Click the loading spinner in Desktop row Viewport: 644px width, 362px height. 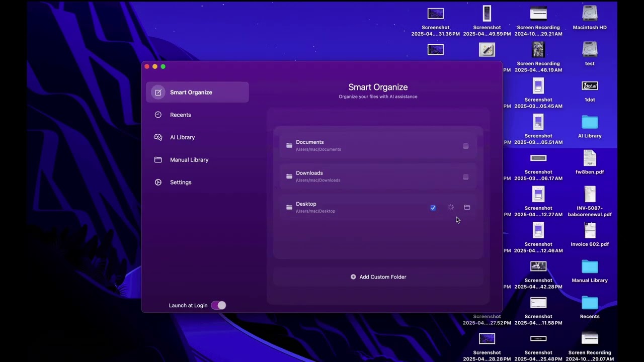click(451, 207)
